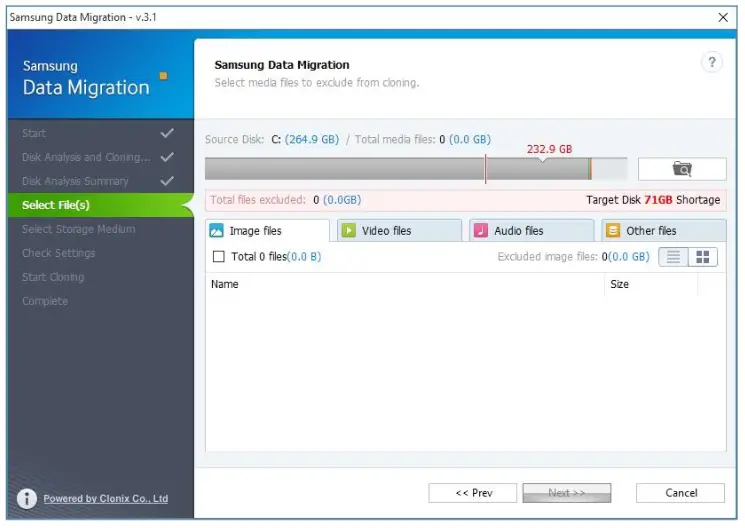The image size is (745, 528).
Task: Click Excluded image files: 0(0.0 GB) text
Action: (573, 257)
